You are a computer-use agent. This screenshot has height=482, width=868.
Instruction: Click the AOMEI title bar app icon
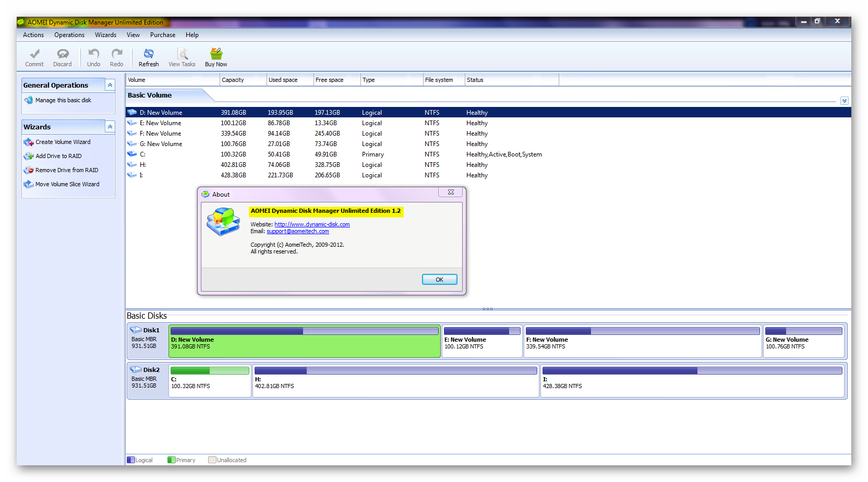tap(21, 22)
